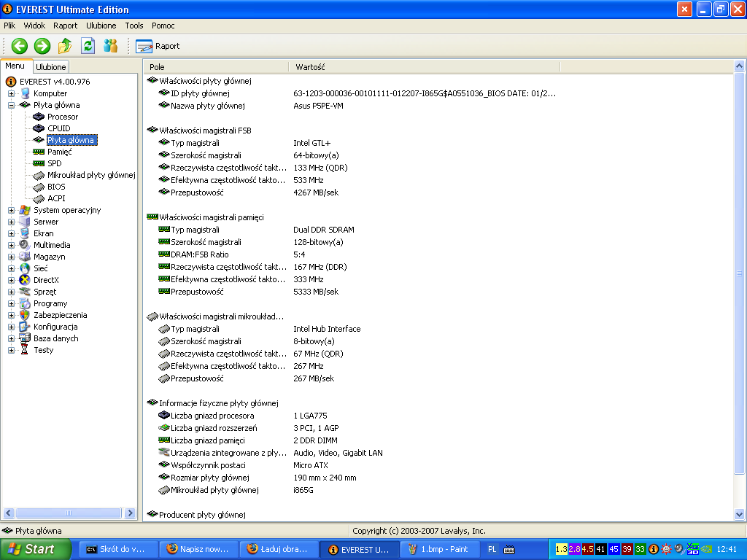Click the Producent płyty głównej section header
The image size is (747, 560).
pos(202,515)
